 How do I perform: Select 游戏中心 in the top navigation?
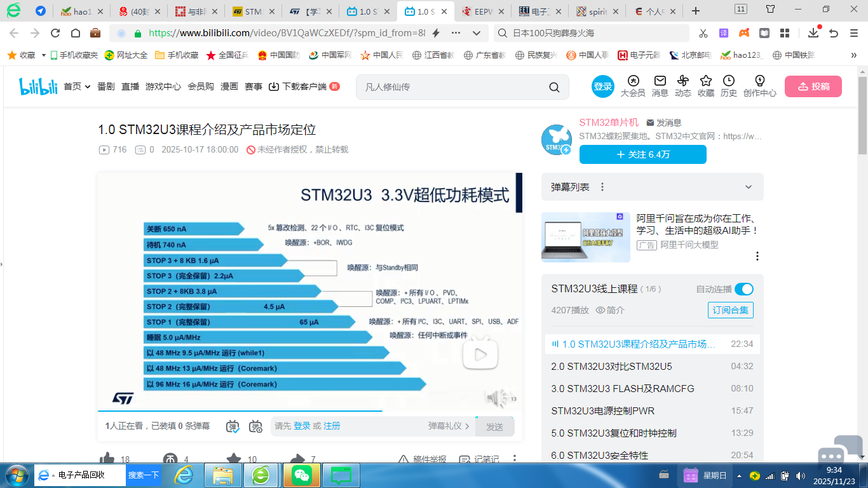click(x=163, y=86)
